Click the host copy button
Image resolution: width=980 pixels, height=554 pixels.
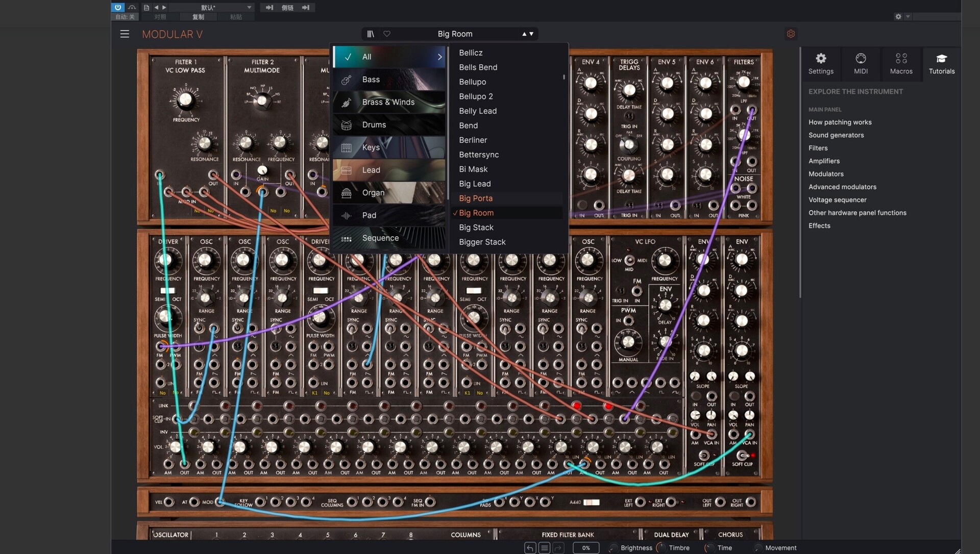(198, 17)
